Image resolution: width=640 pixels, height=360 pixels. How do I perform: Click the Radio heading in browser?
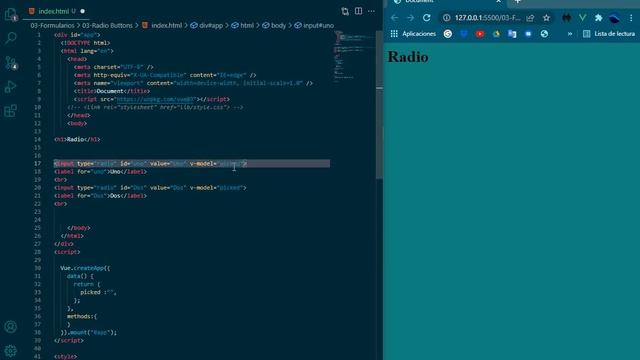[x=408, y=57]
